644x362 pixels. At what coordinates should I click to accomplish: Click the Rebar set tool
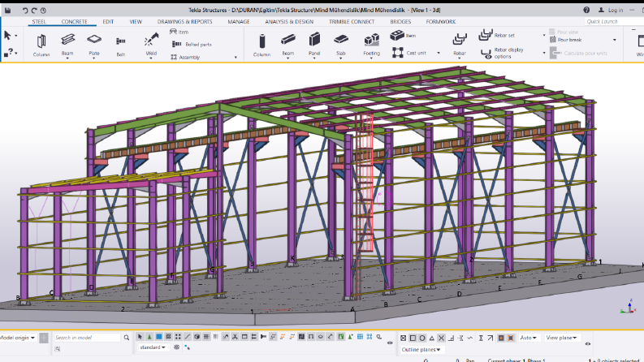pos(496,35)
